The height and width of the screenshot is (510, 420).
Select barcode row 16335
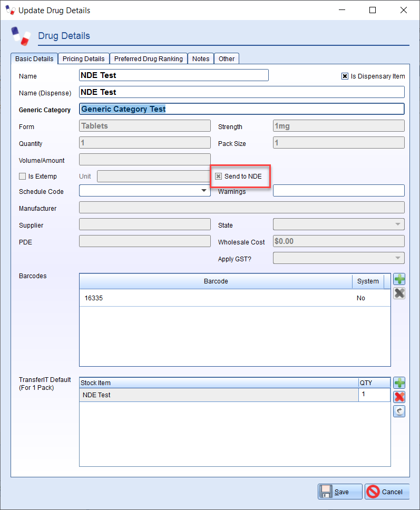click(235, 298)
